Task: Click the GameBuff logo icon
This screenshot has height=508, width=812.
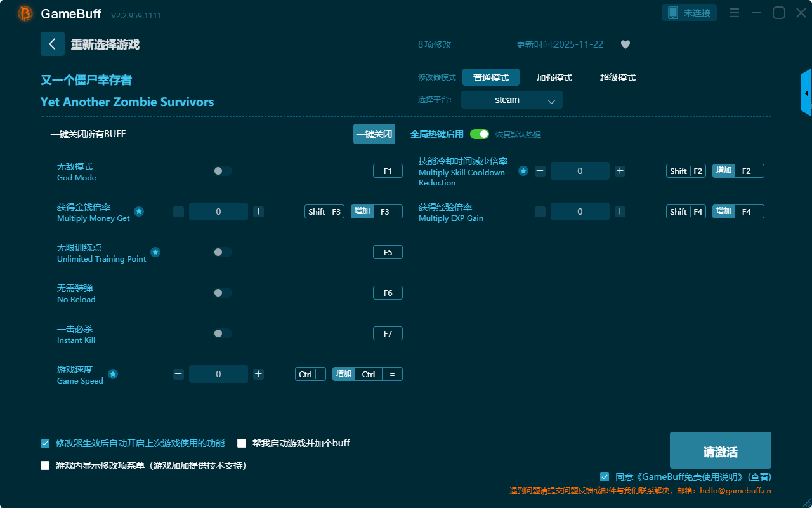Action: [25, 13]
